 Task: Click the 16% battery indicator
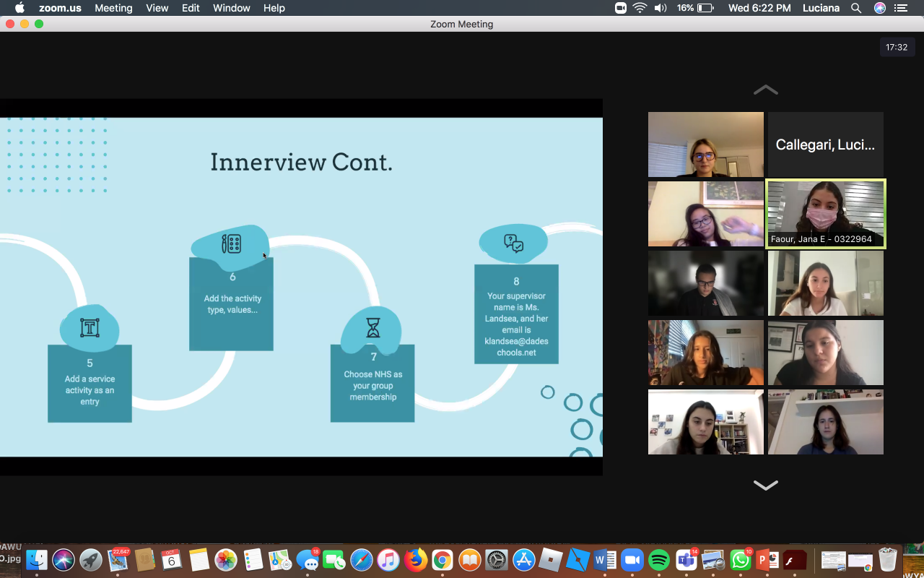coord(695,8)
